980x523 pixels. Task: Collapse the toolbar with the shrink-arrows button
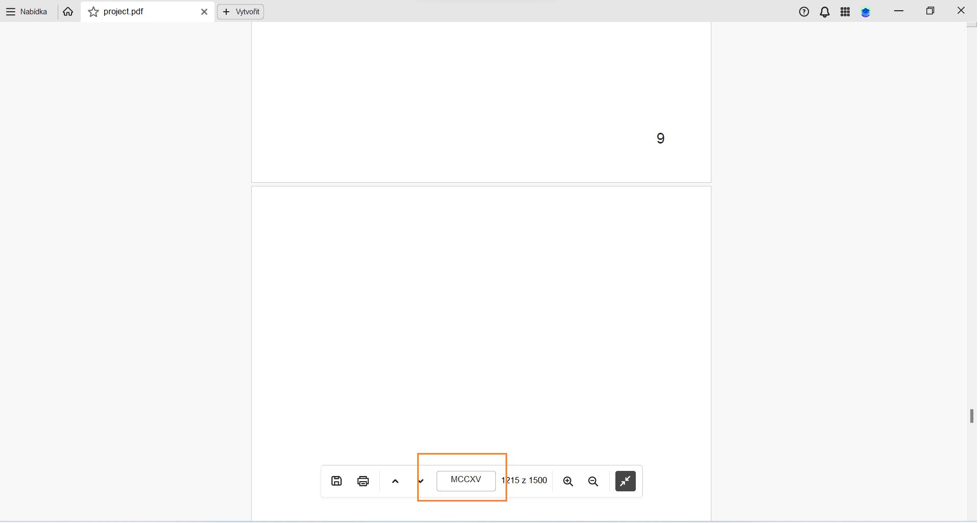[x=626, y=481]
